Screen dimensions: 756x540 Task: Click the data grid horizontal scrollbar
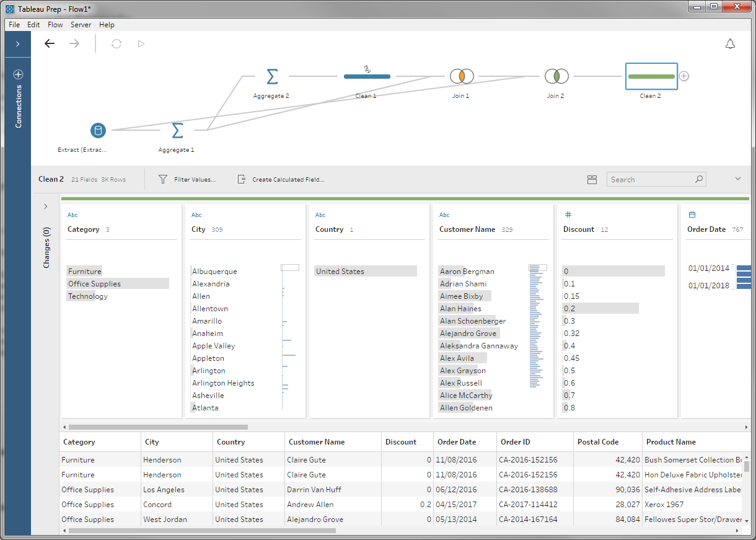[203, 531]
